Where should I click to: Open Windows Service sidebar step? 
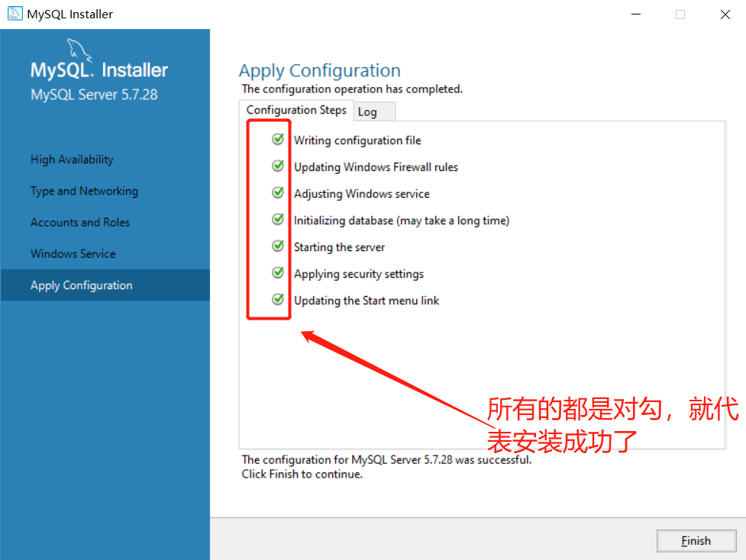[x=73, y=253]
